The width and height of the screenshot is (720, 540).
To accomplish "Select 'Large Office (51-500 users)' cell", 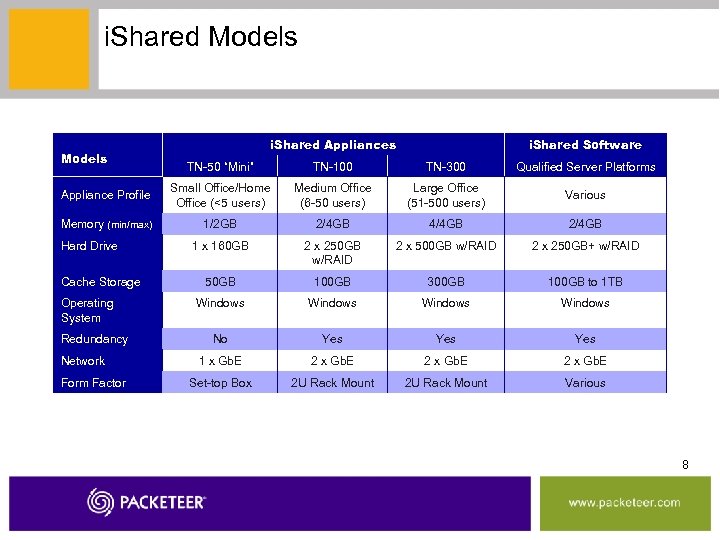I will pos(446,195).
